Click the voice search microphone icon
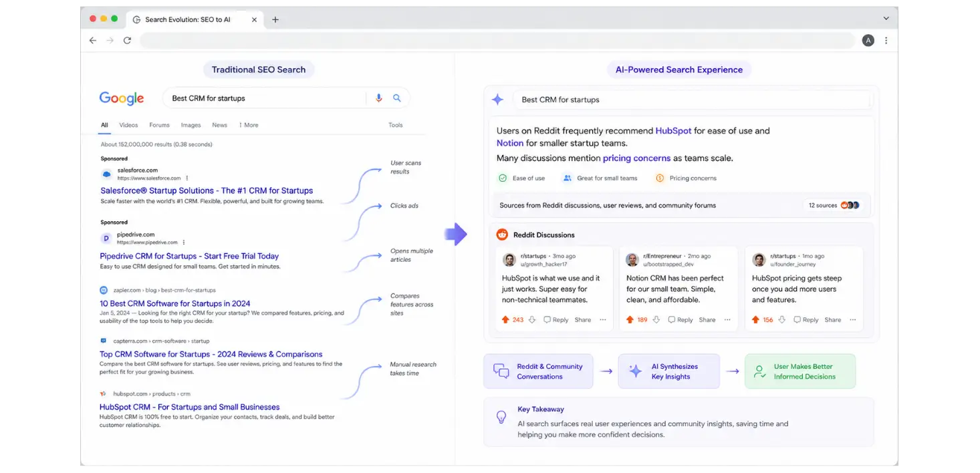Viewport: 980px width, 473px height. coord(379,98)
